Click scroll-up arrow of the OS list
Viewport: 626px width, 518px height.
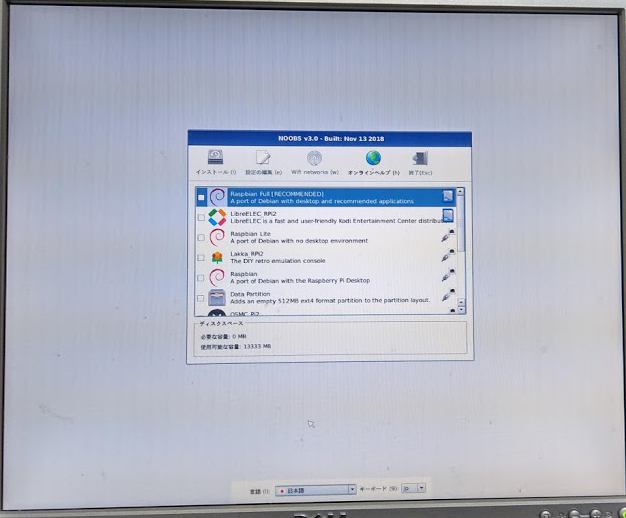click(460, 191)
